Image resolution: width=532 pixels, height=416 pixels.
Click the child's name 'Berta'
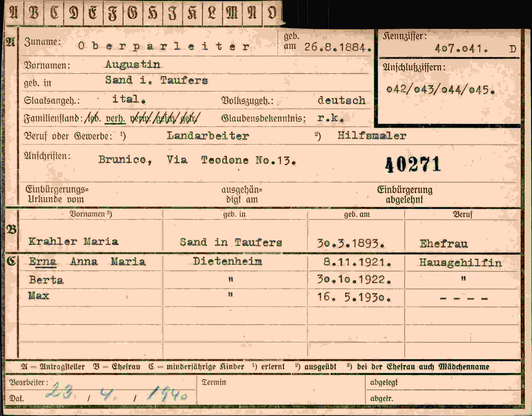pyautogui.click(x=46, y=280)
